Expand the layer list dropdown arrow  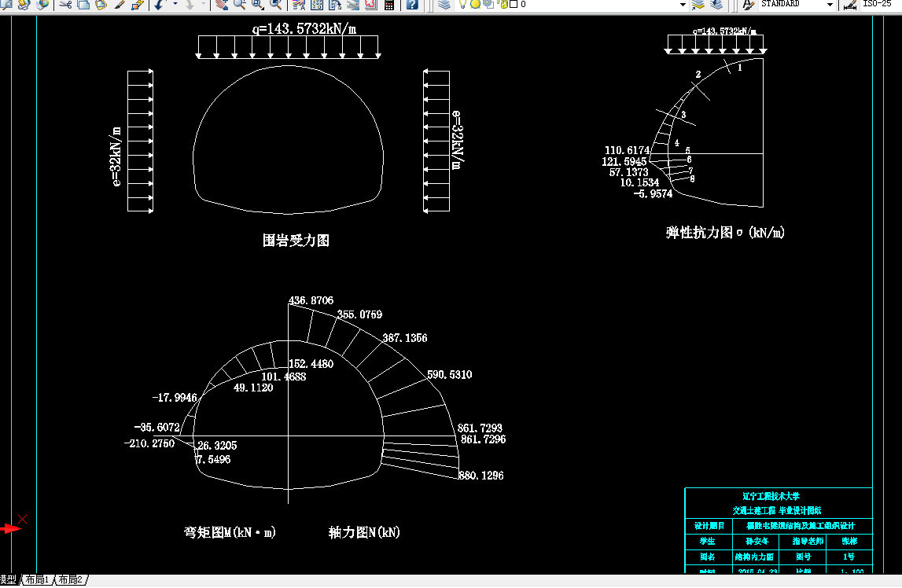pyautogui.click(x=683, y=5)
